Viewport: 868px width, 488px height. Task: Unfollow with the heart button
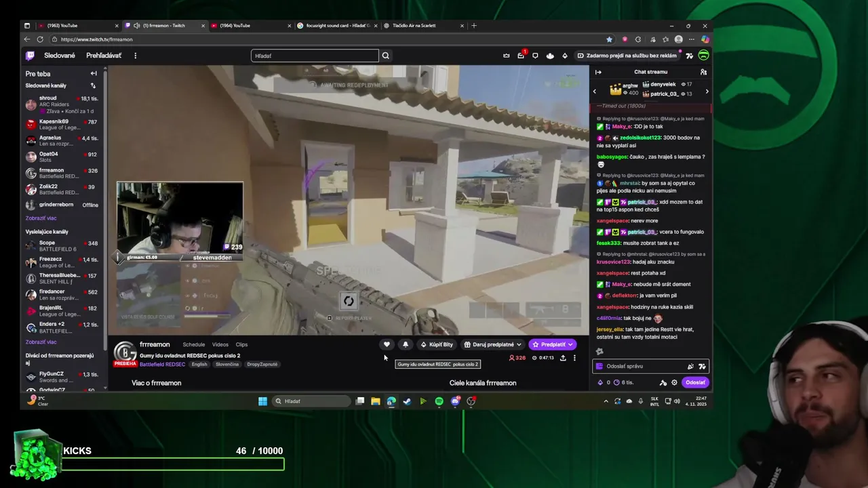pyautogui.click(x=387, y=344)
